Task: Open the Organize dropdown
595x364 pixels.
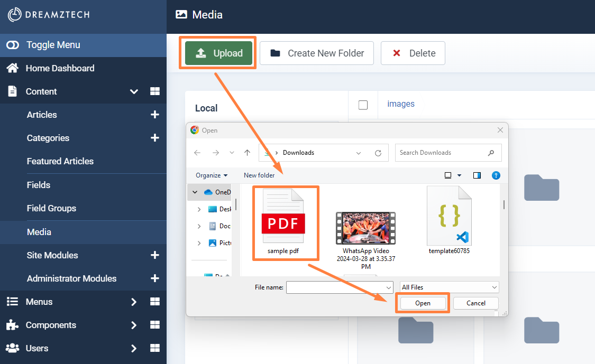Action: click(212, 175)
